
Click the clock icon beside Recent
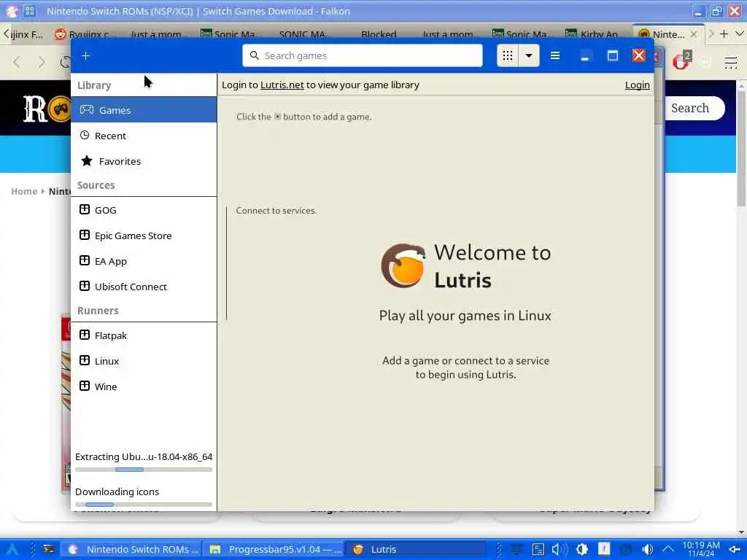(x=85, y=135)
